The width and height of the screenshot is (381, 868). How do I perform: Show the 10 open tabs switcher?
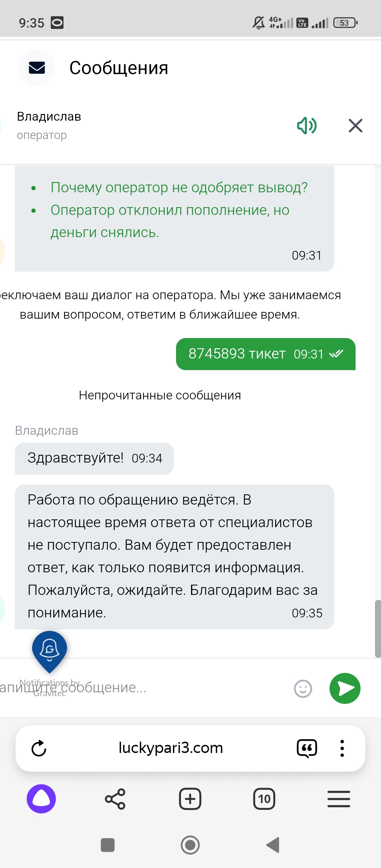pyautogui.click(x=264, y=799)
